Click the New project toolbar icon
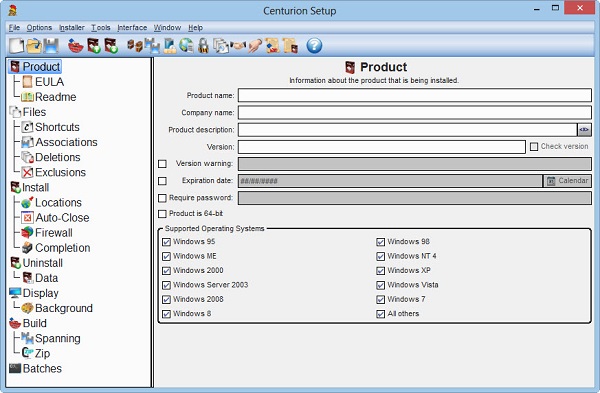The image size is (600, 393). (16, 46)
